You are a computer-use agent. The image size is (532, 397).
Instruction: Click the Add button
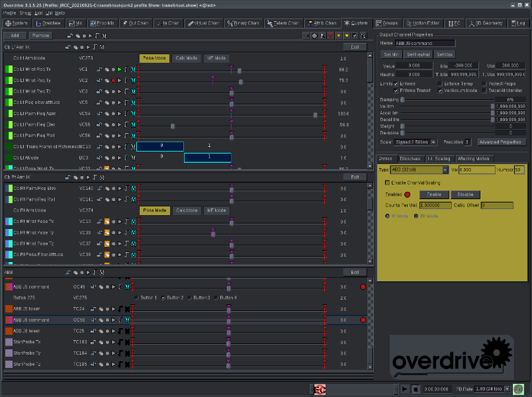click(x=15, y=36)
